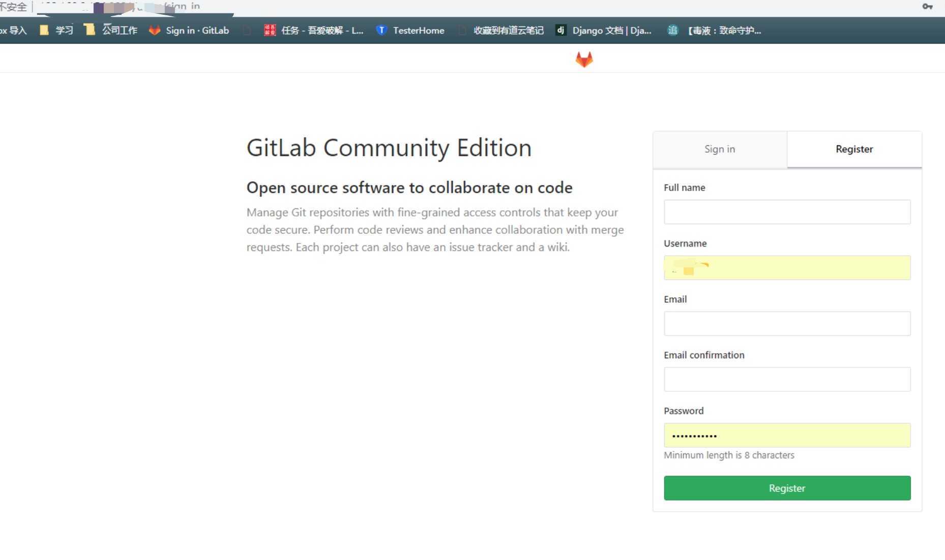Open the 导入 bookmark item
Viewport: 945px width, 560px height.
pos(13,30)
